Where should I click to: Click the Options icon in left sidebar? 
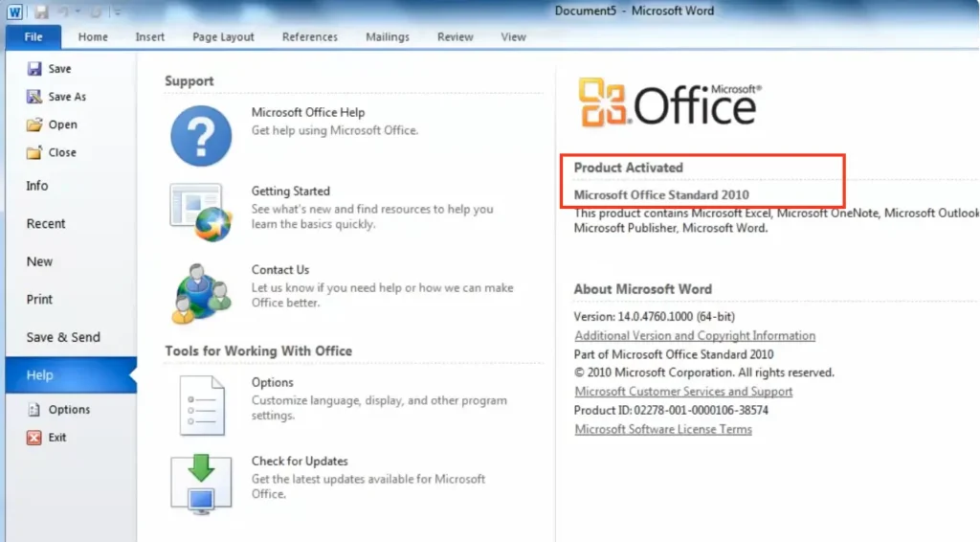click(x=33, y=410)
